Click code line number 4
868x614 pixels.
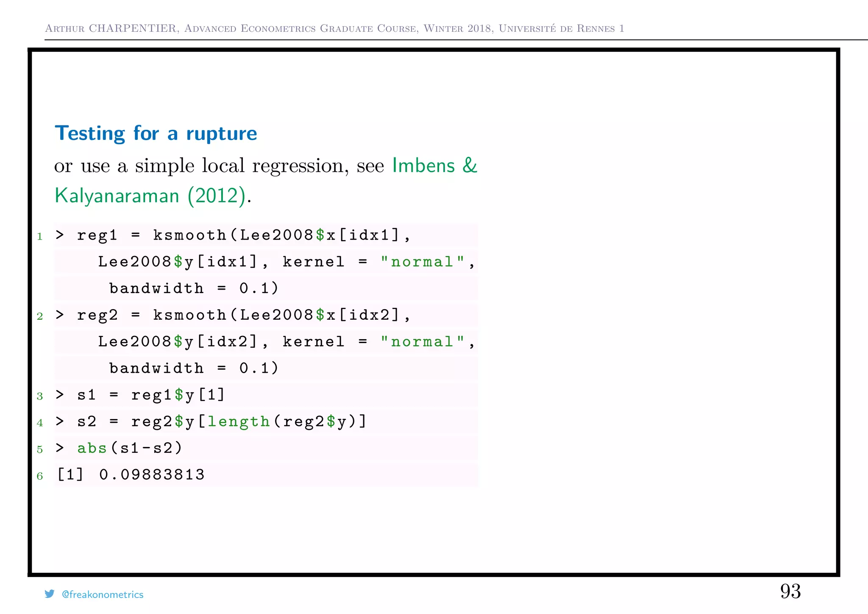pyautogui.click(x=40, y=423)
